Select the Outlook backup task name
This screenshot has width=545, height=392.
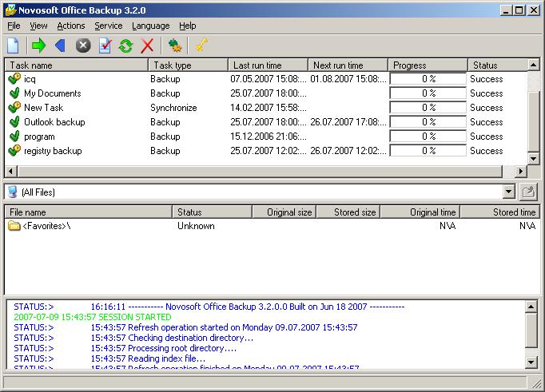[54, 122]
